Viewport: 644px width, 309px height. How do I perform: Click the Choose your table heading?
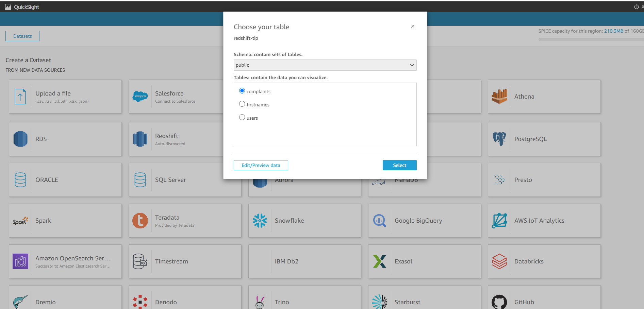pos(262,27)
